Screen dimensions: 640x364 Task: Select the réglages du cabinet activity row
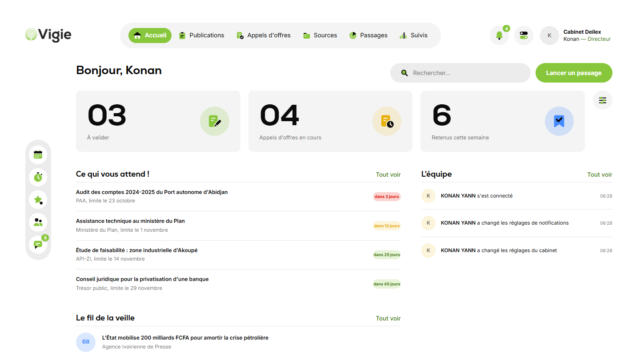click(517, 250)
